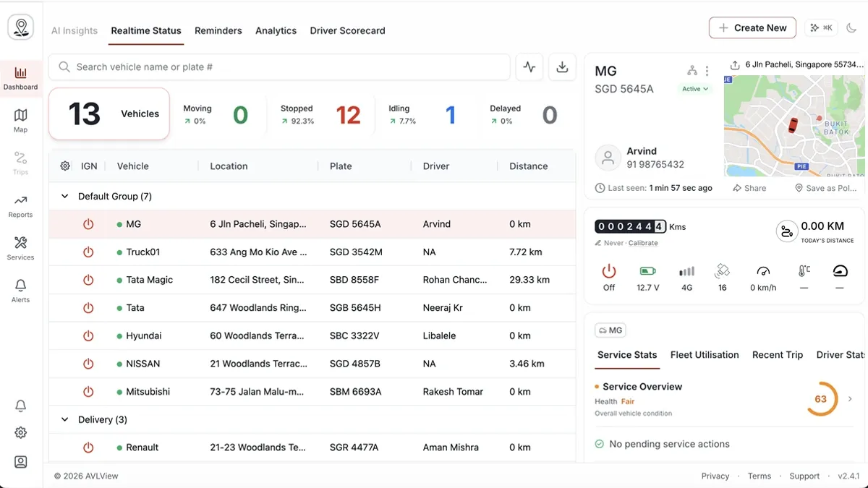
Task: Open the Map view in sidebar
Action: pos(20,121)
